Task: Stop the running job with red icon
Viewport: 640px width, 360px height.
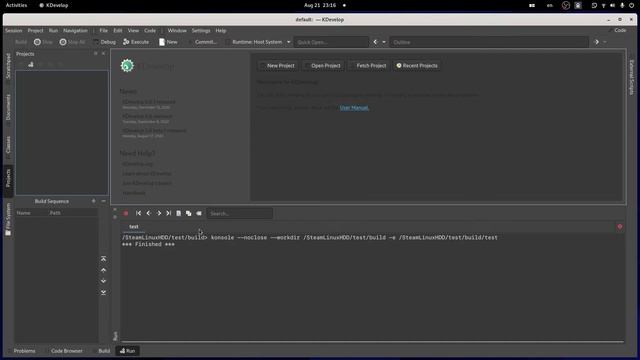Action: click(x=126, y=213)
